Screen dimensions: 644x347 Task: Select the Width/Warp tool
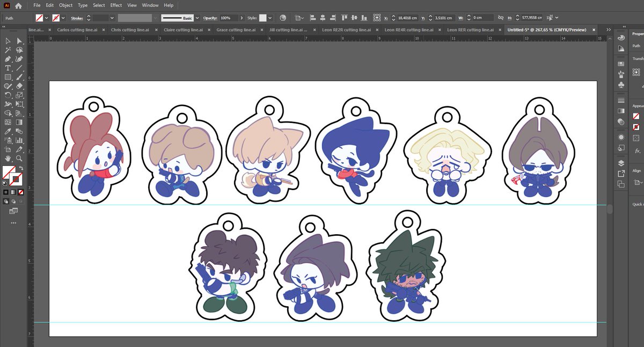[x=8, y=104]
